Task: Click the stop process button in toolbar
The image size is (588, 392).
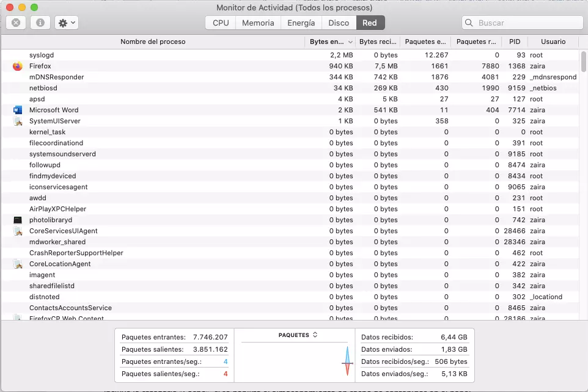Action: 16,23
